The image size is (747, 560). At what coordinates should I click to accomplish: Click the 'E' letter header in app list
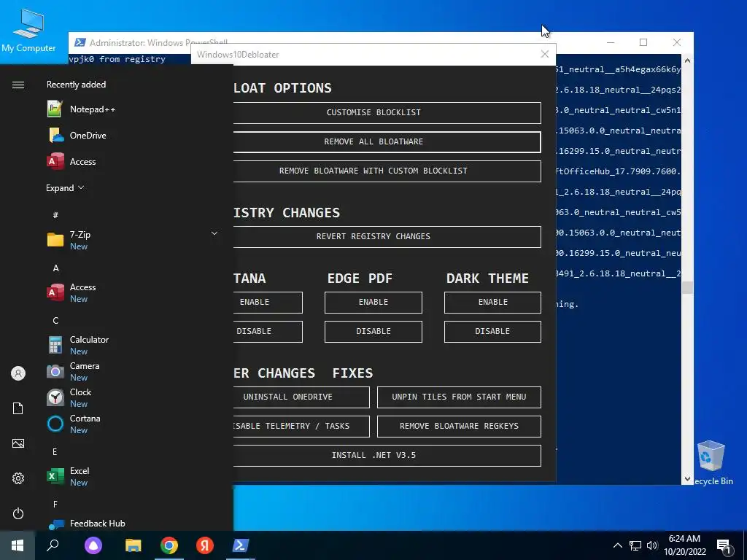tap(55, 451)
